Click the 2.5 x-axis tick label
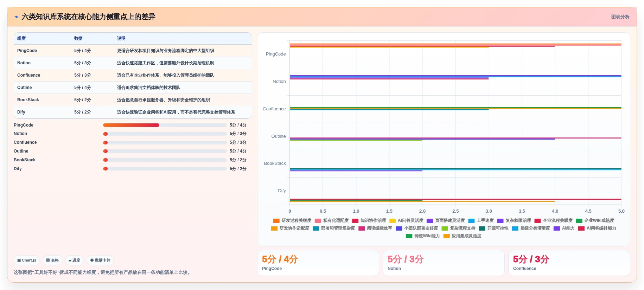This screenshot has height=290, width=644. click(x=455, y=211)
